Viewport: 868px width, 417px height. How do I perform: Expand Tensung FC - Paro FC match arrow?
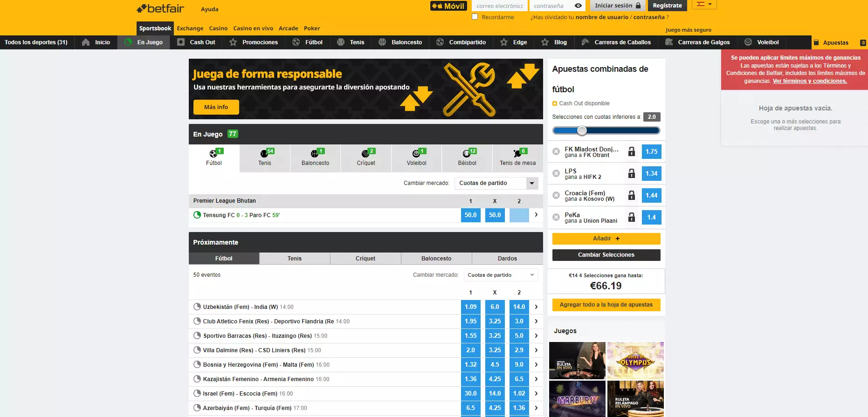(x=536, y=215)
